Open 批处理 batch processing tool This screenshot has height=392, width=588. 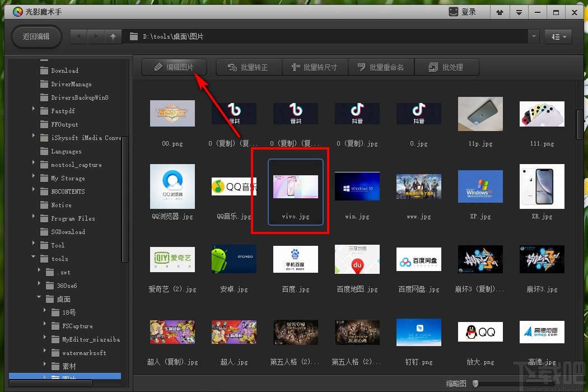447,68
